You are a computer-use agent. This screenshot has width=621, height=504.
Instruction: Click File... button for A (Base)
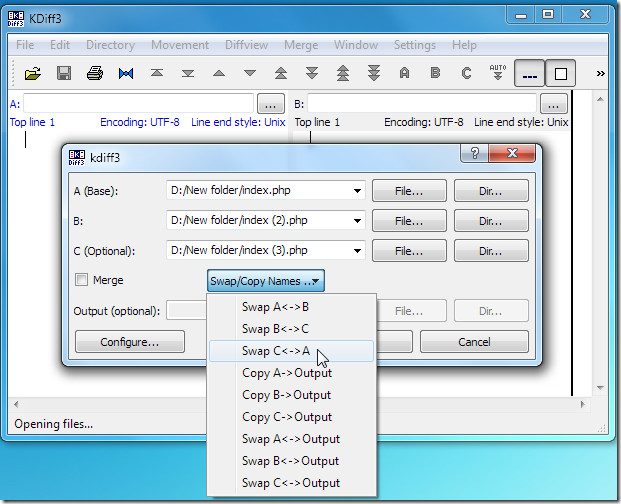coord(409,191)
